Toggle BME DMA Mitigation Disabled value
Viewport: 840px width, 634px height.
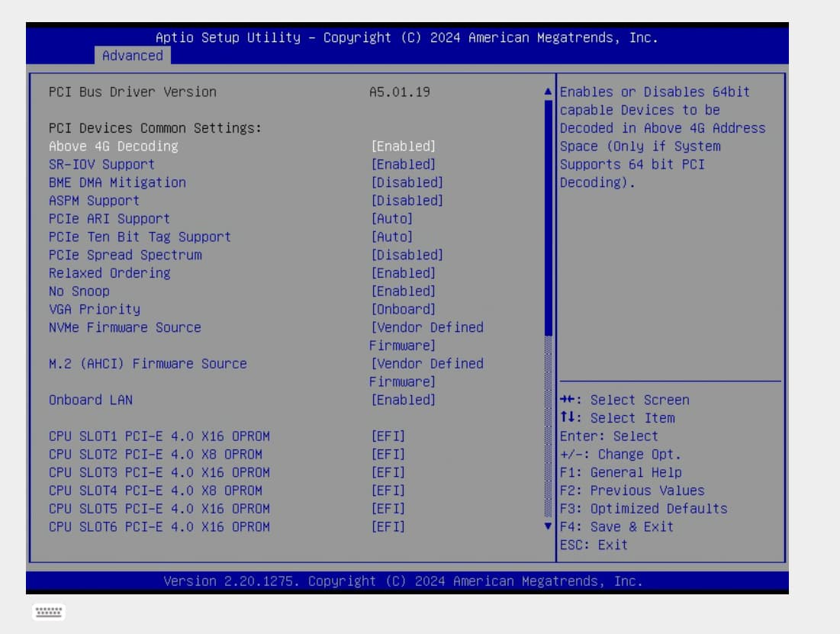tap(406, 182)
